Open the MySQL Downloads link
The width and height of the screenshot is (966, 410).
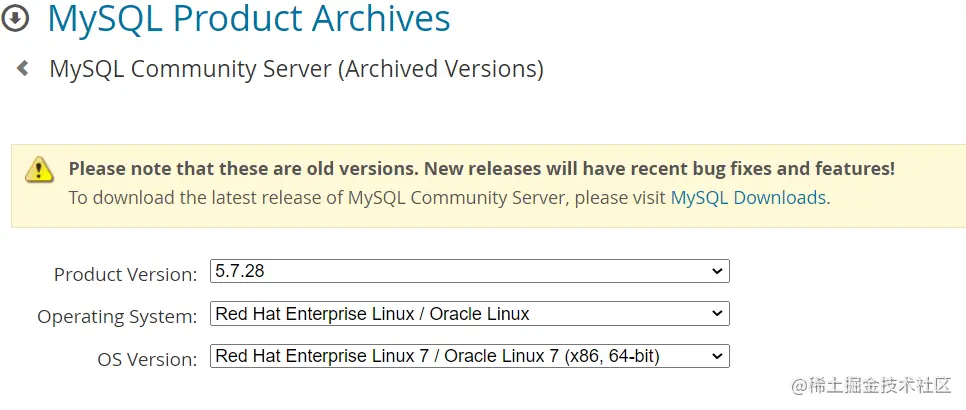(x=748, y=197)
